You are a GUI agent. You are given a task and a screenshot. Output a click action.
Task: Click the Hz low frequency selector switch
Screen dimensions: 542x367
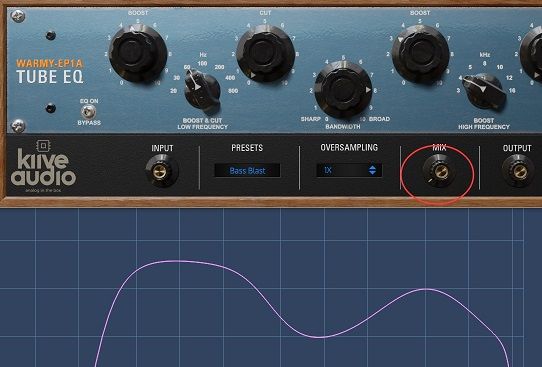point(202,91)
